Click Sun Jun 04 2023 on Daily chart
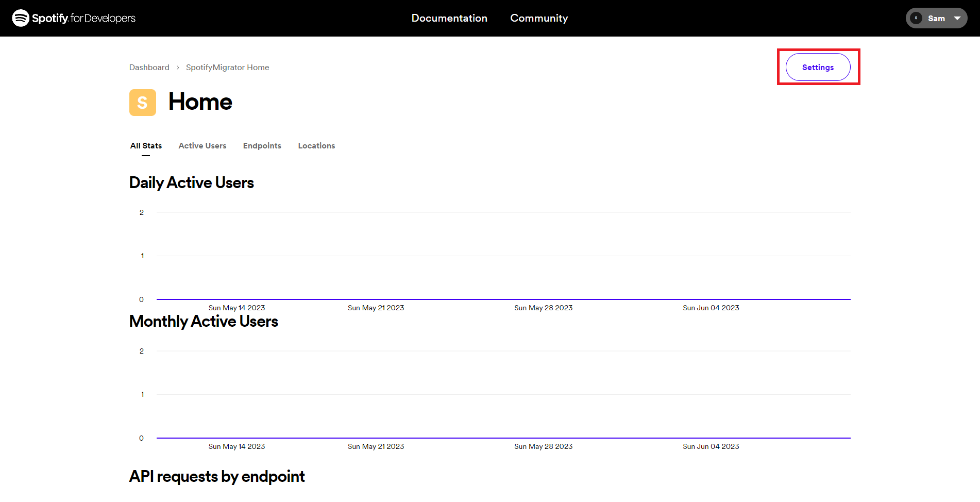This screenshot has height=502, width=980. click(711, 308)
